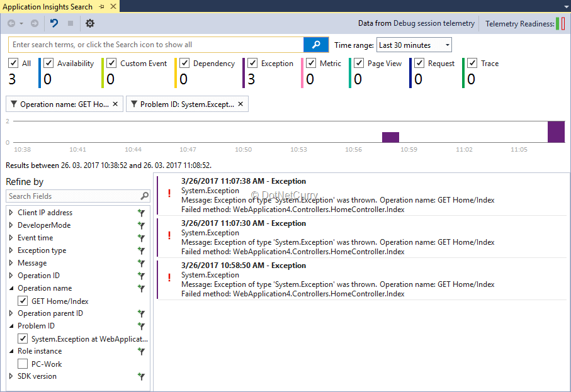Expand the DeveloperMode node
The height and width of the screenshot is (392, 571).
(11, 225)
